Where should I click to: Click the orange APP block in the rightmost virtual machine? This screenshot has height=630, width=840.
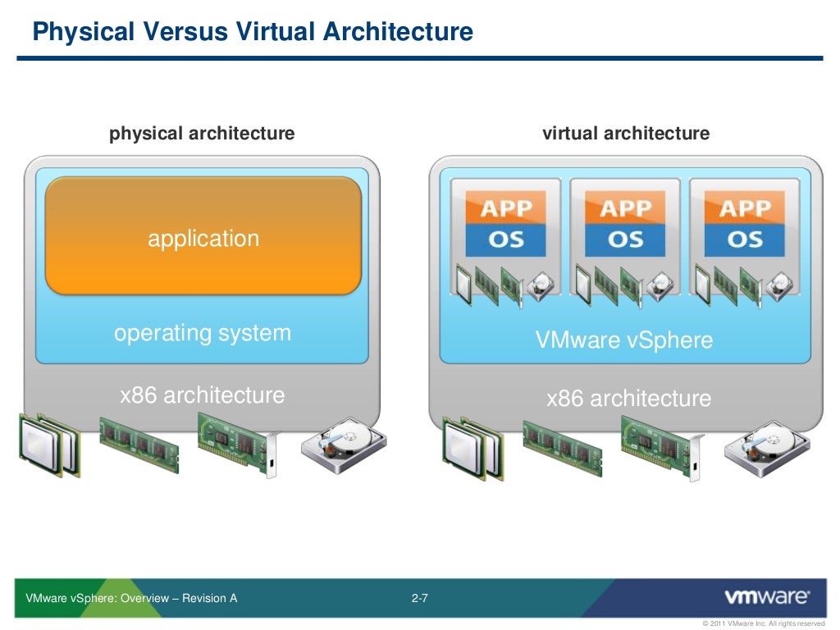[x=745, y=208]
